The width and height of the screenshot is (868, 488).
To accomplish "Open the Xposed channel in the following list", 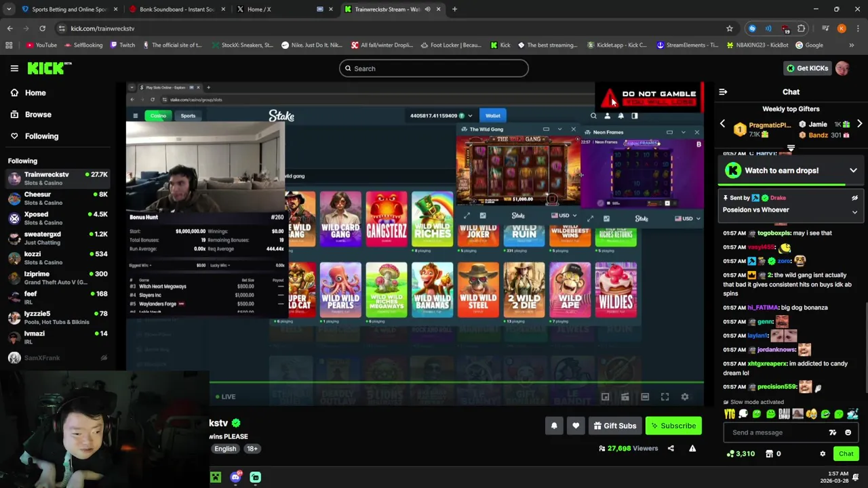I will (58, 218).
